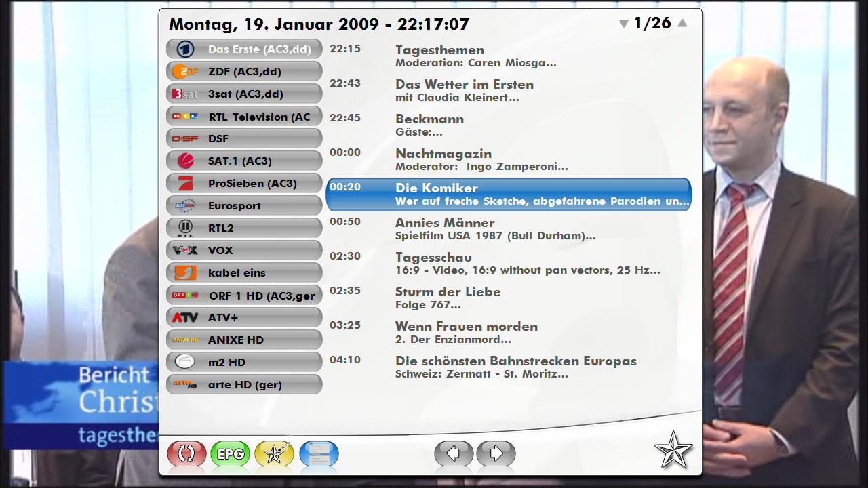The width and height of the screenshot is (868, 488).
Task: Click the large star icon at bottom right
Action: pyautogui.click(x=673, y=450)
